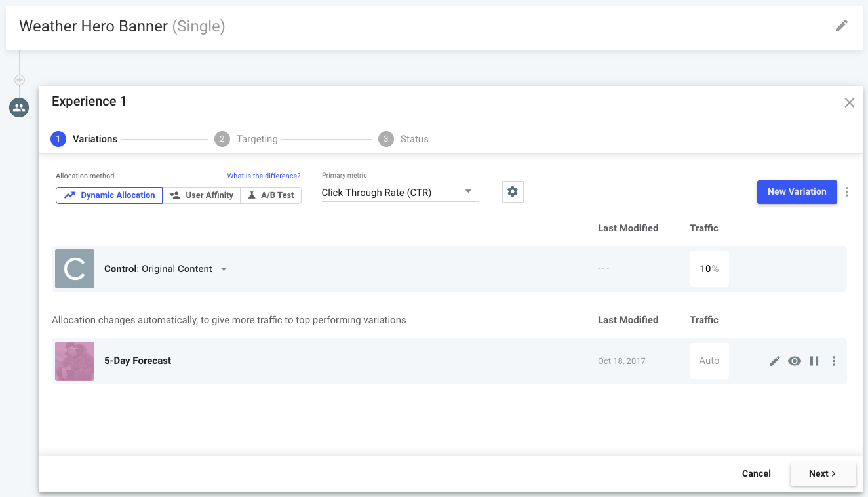Select A/B Test allocation method

point(271,195)
